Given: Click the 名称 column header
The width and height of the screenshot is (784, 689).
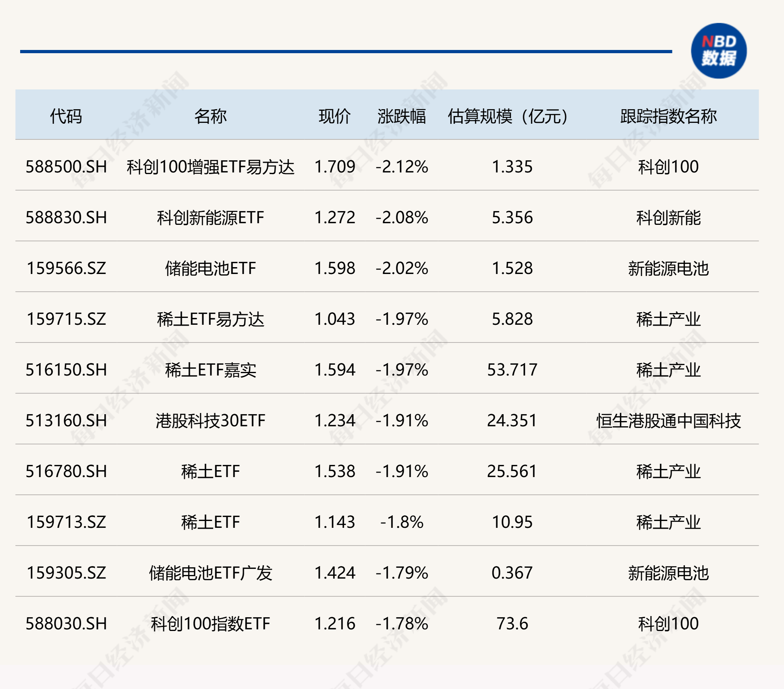Looking at the screenshot, I should pyautogui.click(x=210, y=116).
